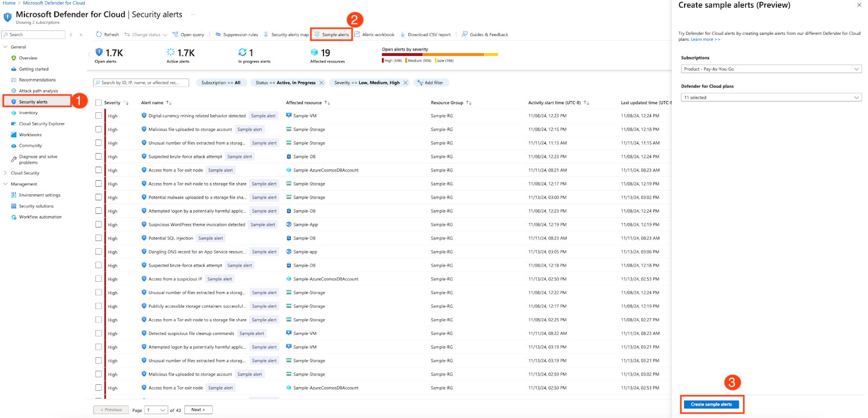Click the Refresh icon in toolbar
This screenshot has height=418, width=868.
tap(99, 35)
